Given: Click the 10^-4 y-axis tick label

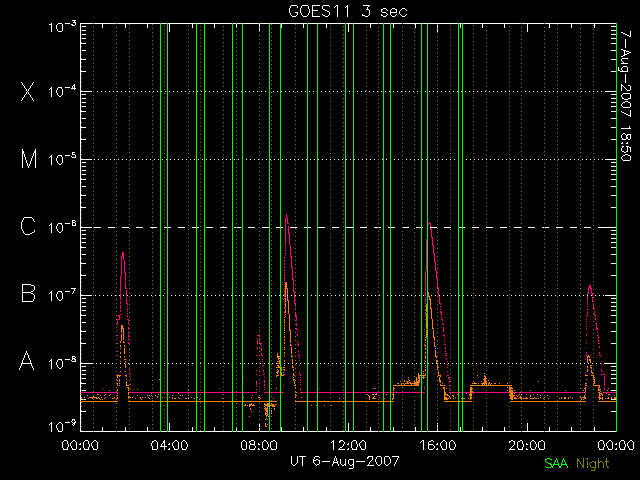Looking at the screenshot, I should click(62, 91).
